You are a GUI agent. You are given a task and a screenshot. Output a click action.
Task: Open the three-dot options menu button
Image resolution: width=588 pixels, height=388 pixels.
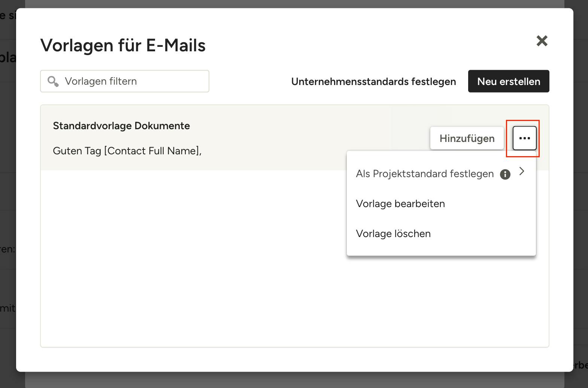pos(524,138)
